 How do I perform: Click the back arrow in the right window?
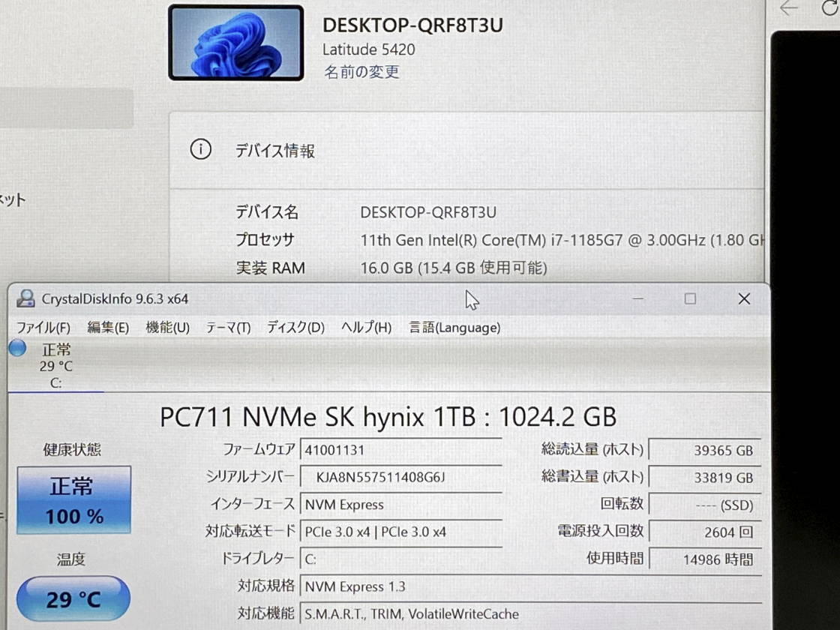tap(789, 8)
